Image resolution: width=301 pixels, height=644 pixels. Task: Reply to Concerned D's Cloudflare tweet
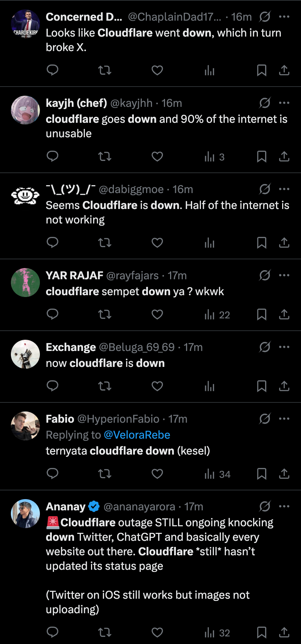point(52,70)
